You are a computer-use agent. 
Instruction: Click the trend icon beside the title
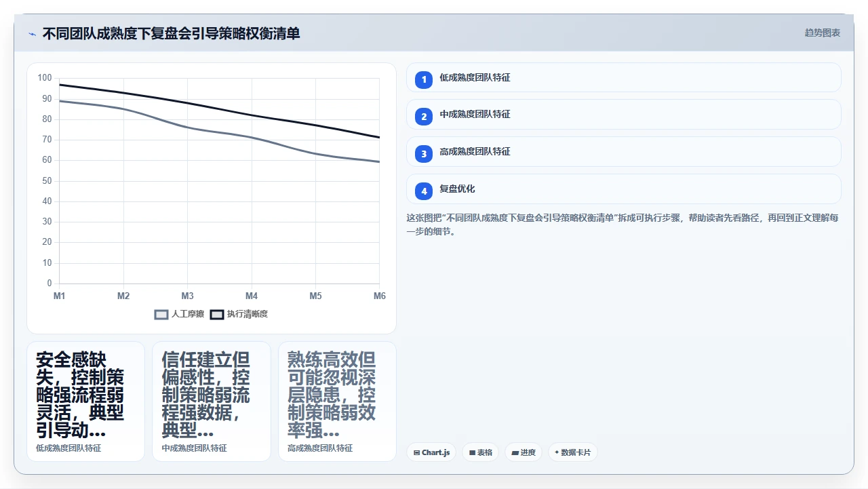pos(32,33)
